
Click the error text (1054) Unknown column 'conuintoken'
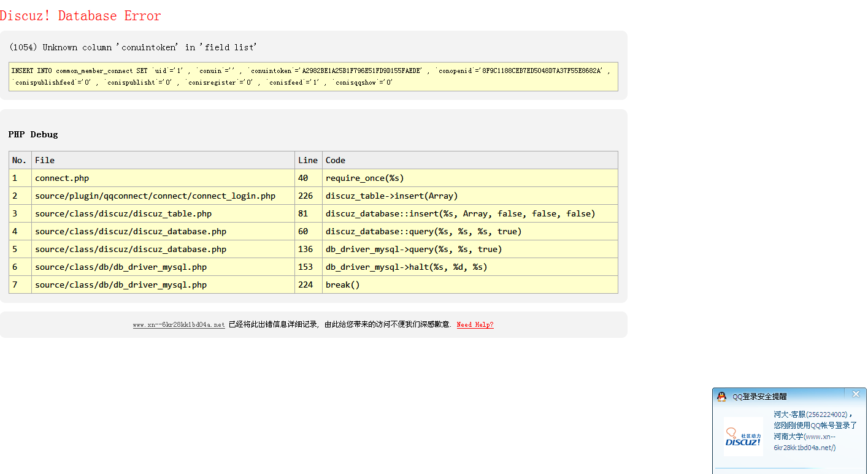point(94,47)
